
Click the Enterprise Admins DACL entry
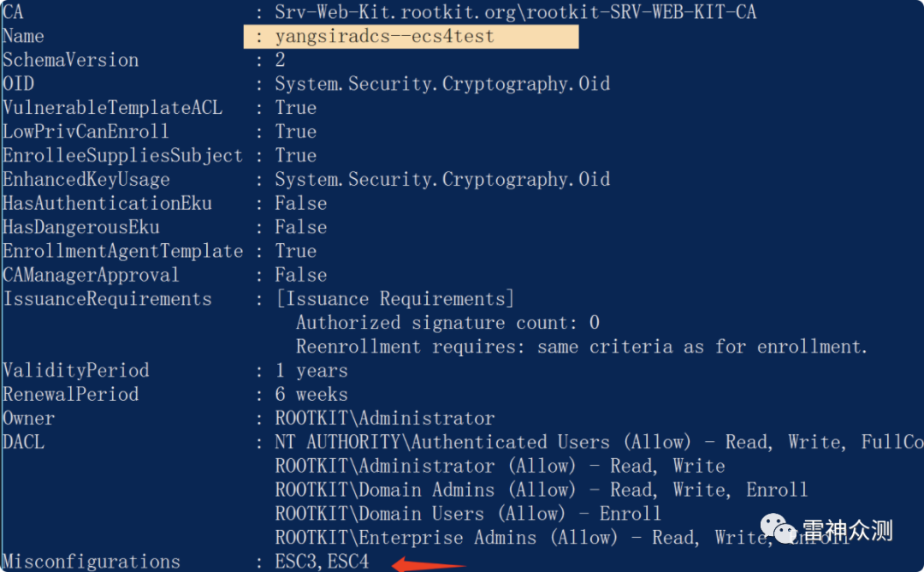click(x=563, y=538)
